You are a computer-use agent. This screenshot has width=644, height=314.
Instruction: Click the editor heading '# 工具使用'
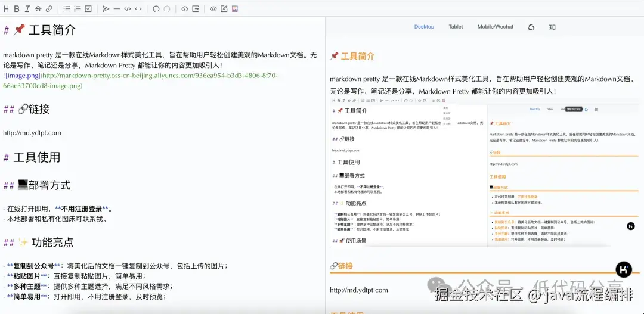click(32, 157)
